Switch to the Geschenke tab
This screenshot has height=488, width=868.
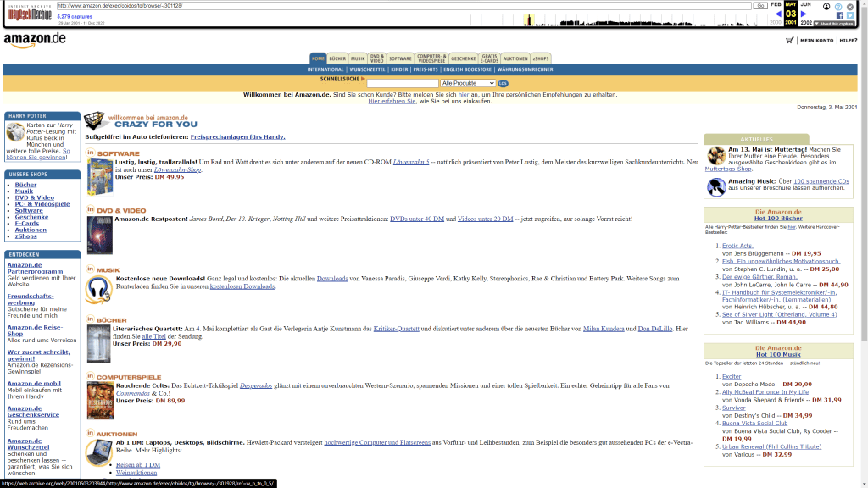464,58
